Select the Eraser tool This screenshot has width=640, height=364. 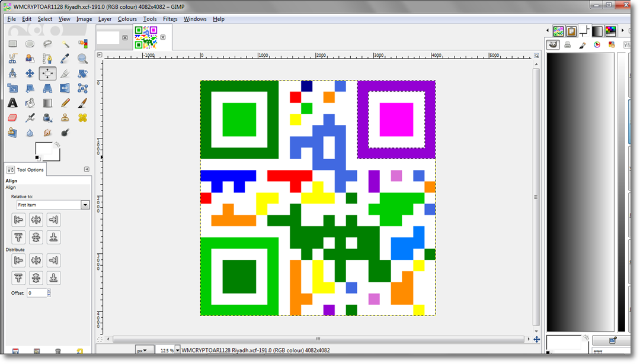pyautogui.click(x=12, y=118)
